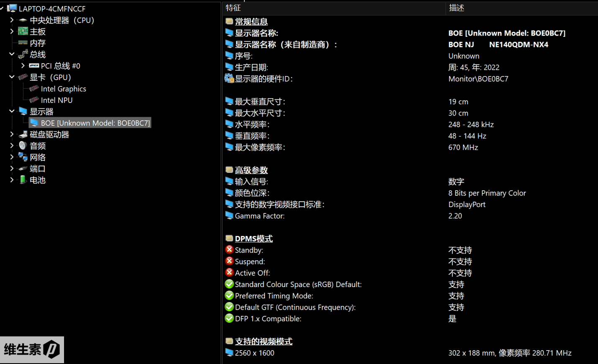Click green check icon beside DFP 1.x Compatible
This screenshot has height=364, width=598.
coord(229,318)
